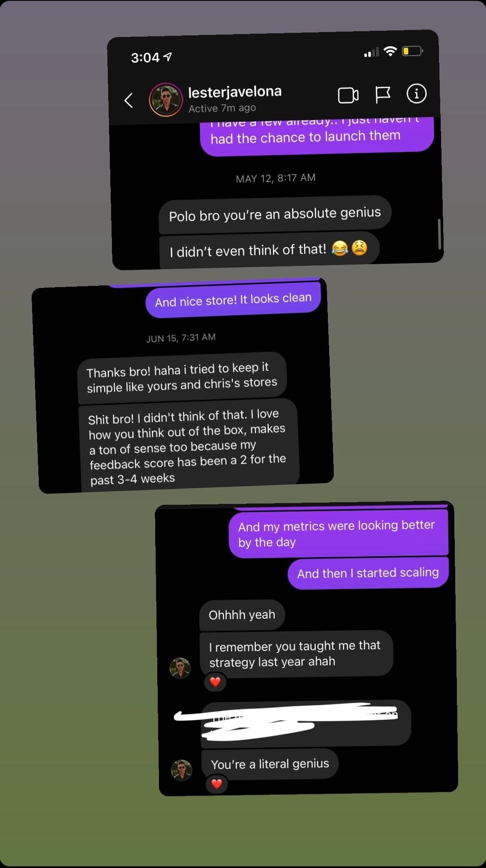The image size is (486, 868).
Task: Tap avatar beside 'I remember you taught me'
Action: click(180, 668)
